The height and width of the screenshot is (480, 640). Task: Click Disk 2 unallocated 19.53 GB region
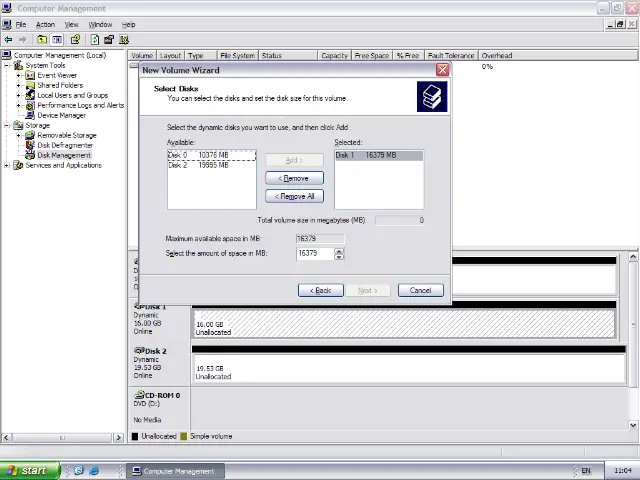tap(409, 368)
